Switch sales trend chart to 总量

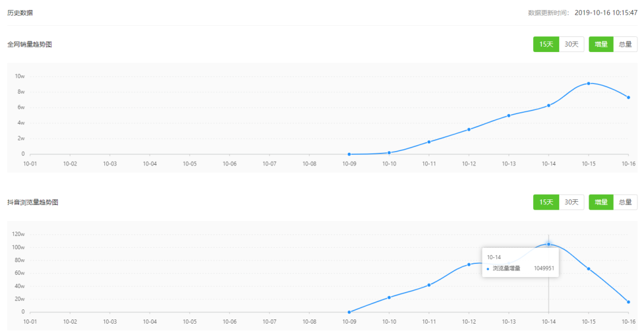(625, 44)
